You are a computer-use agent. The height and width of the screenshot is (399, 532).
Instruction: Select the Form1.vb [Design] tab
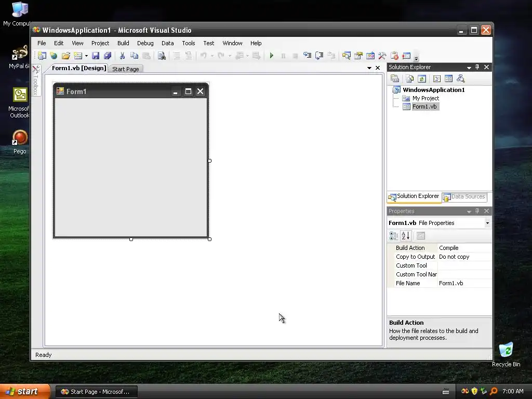tap(79, 68)
